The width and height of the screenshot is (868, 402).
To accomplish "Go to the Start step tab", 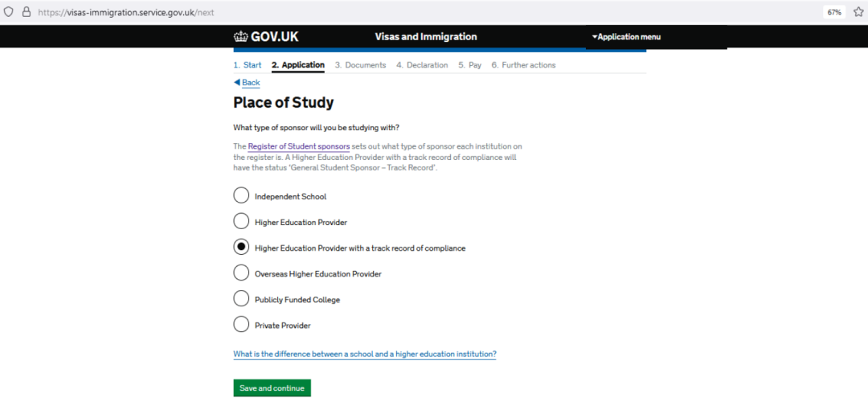I will (x=247, y=65).
